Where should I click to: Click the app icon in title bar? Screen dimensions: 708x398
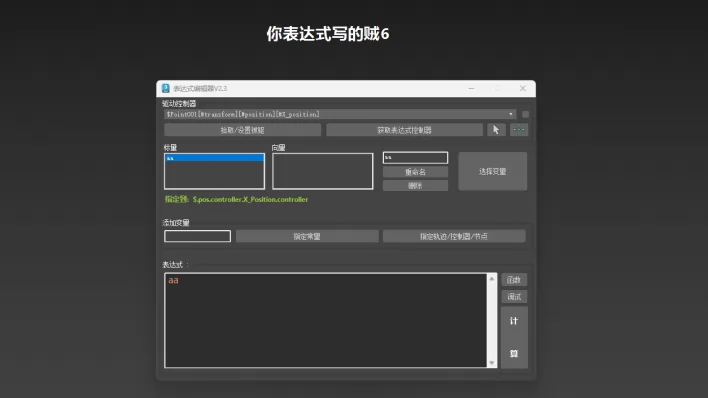[x=166, y=89]
